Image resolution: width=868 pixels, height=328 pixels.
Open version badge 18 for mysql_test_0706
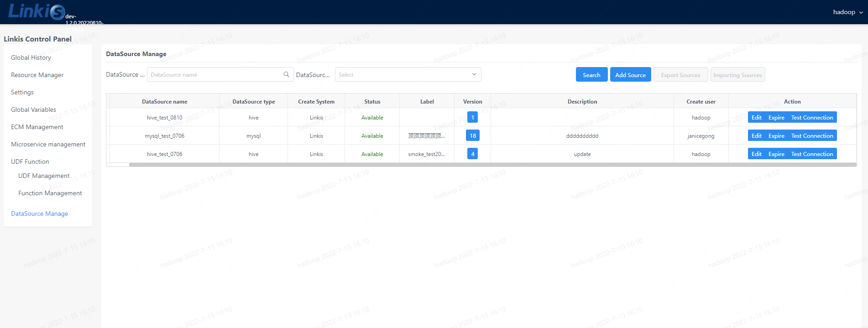(472, 135)
